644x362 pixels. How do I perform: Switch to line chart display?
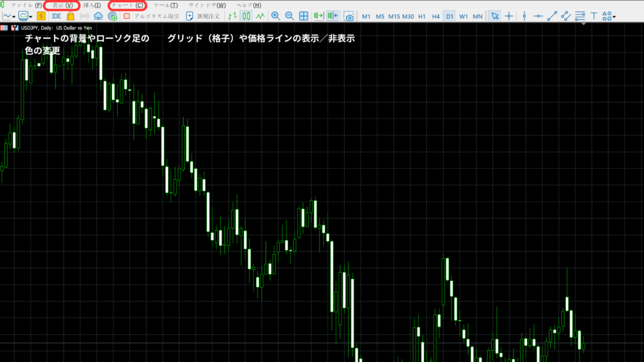click(x=260, y=16)
